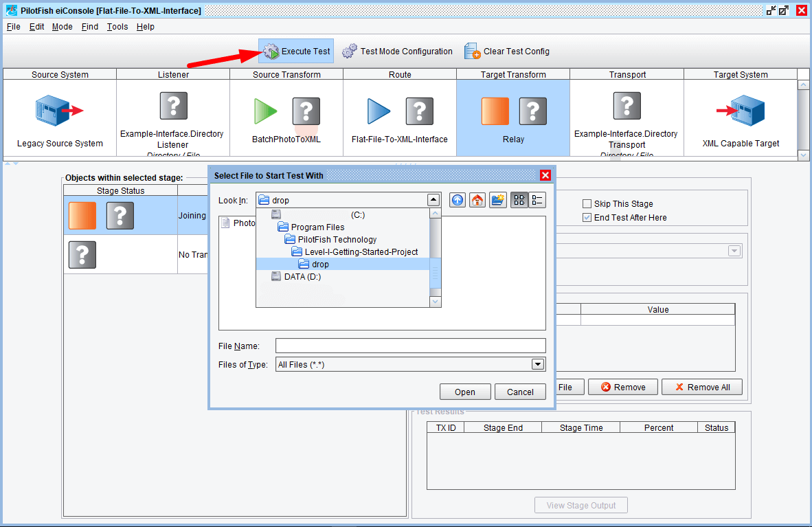Go up one folder level in dialog
The image size is (812, 527).
click(458, 200)
